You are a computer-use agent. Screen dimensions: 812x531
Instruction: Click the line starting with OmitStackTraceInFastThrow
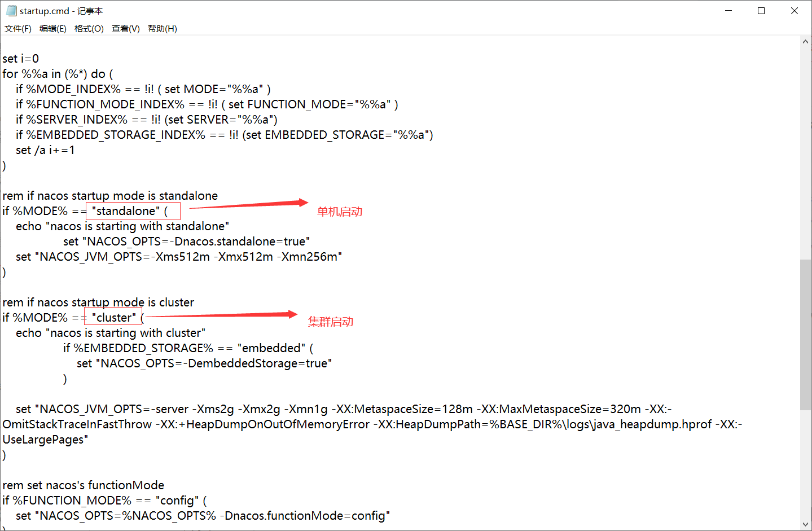372,424
